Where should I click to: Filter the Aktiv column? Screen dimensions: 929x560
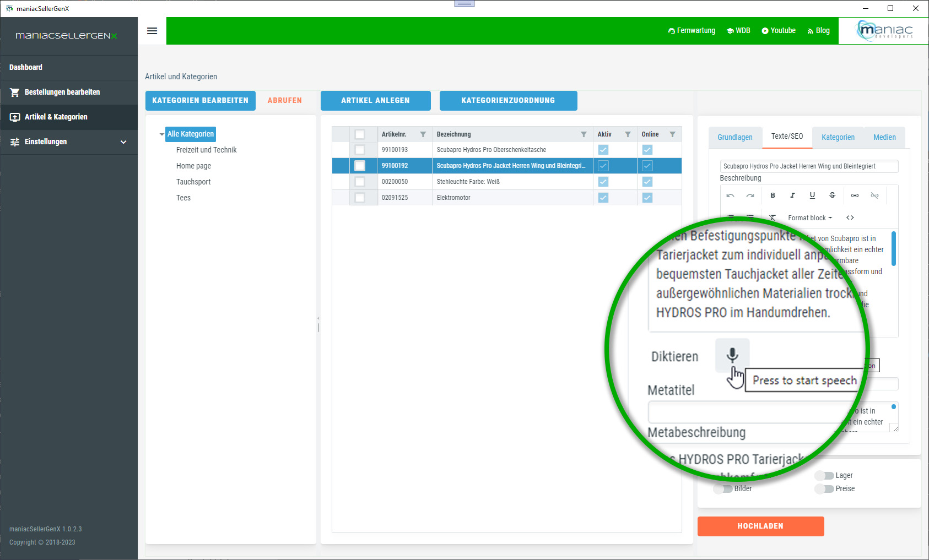628,134
